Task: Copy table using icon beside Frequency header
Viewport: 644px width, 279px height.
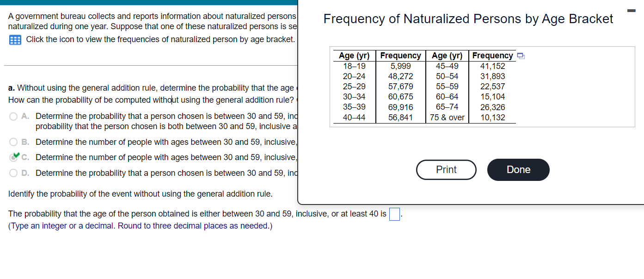Action: (521, 56)
